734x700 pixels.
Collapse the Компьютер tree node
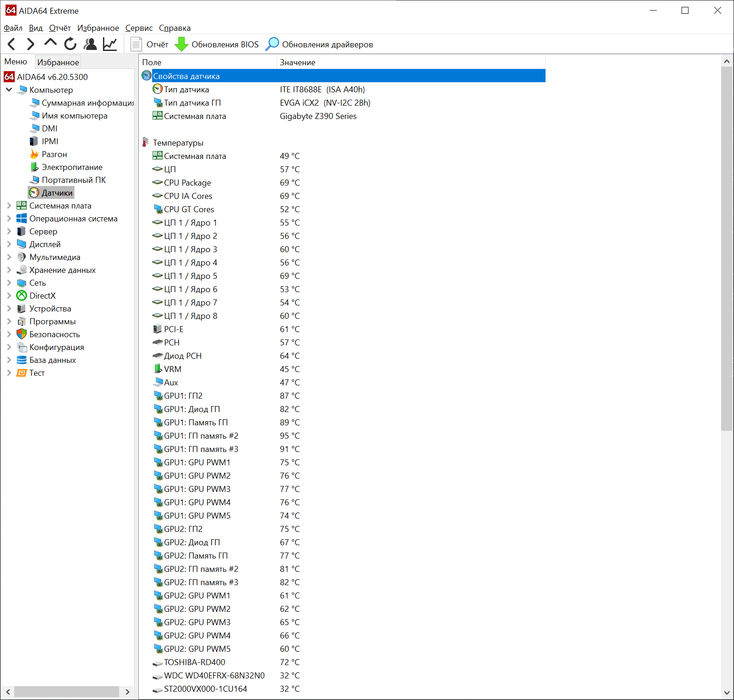pyautogui.click(x=9, y=90)
